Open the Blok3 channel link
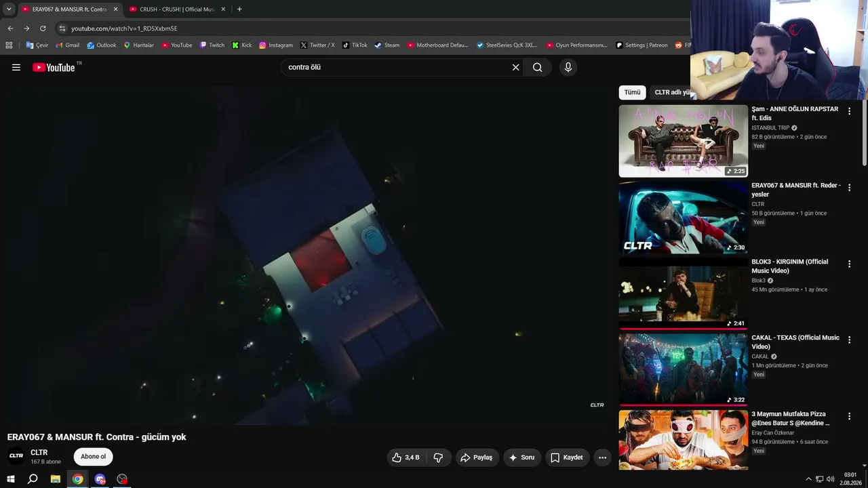868x488 pixels. 758,281
